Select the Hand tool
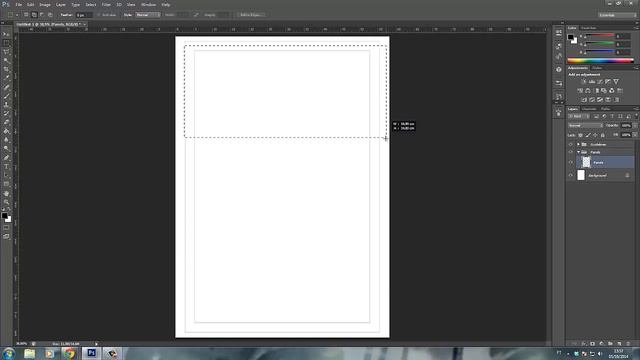Image resolution: width=640 pixels, height=360 pixels. click(x=6, y=193)
